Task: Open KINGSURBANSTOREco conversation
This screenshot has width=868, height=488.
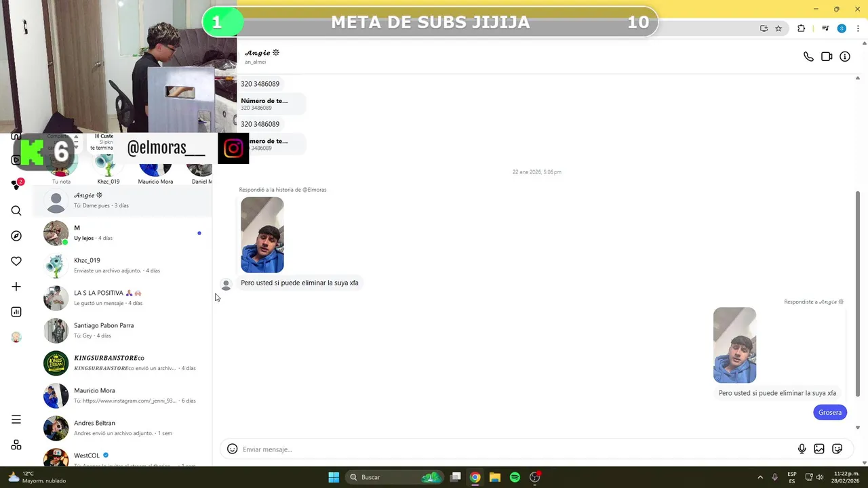Action: pyautogui.click(x=123, y=363)
